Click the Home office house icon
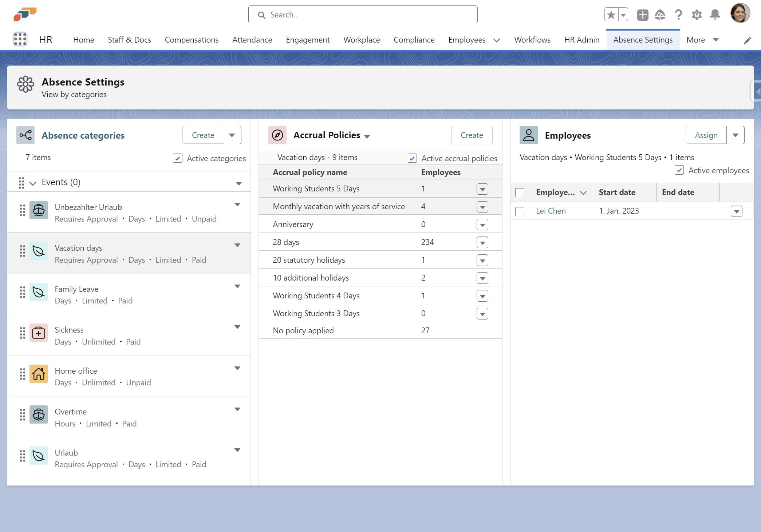Viewport: 761px width, 532px height. point(39,374)
